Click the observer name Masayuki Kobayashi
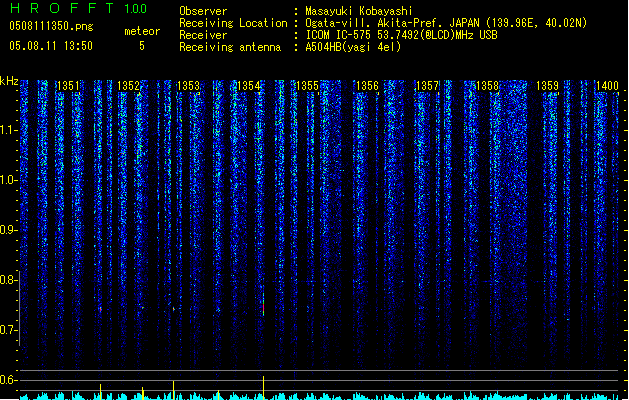This screenshot has width=629, height=400. (359, 11)
